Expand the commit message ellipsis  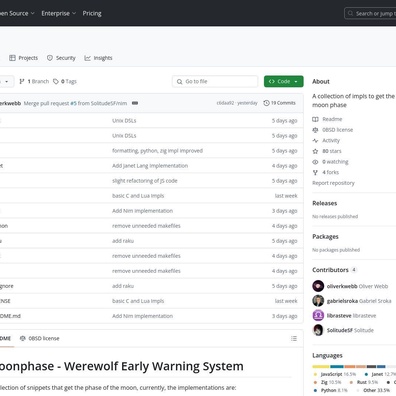135,103
